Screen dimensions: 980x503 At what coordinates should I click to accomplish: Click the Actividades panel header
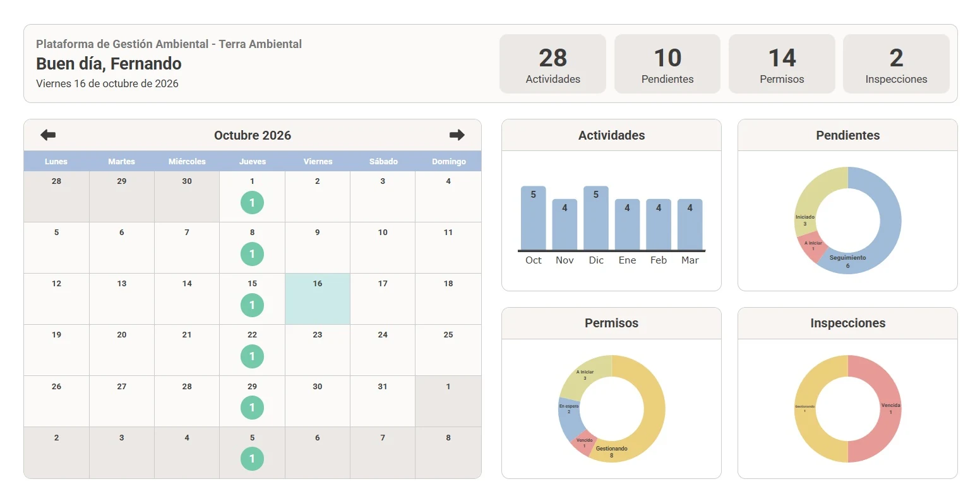[611, 135]
